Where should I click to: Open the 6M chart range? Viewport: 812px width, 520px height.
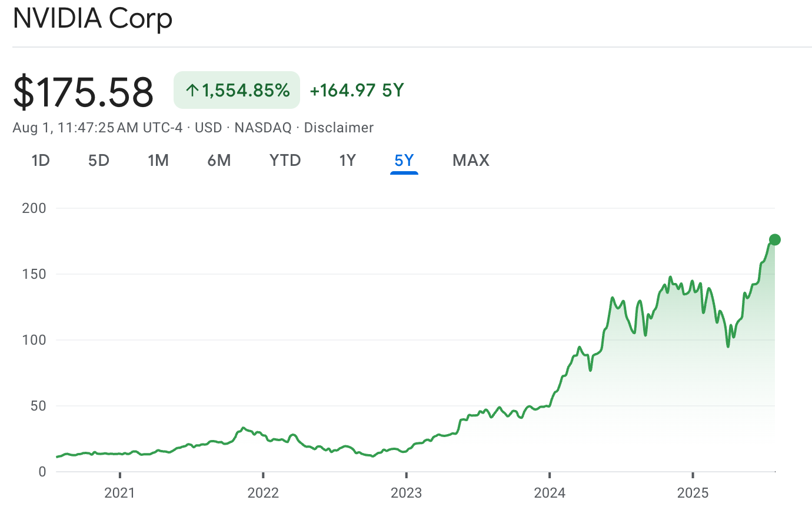tap(219, 161)
